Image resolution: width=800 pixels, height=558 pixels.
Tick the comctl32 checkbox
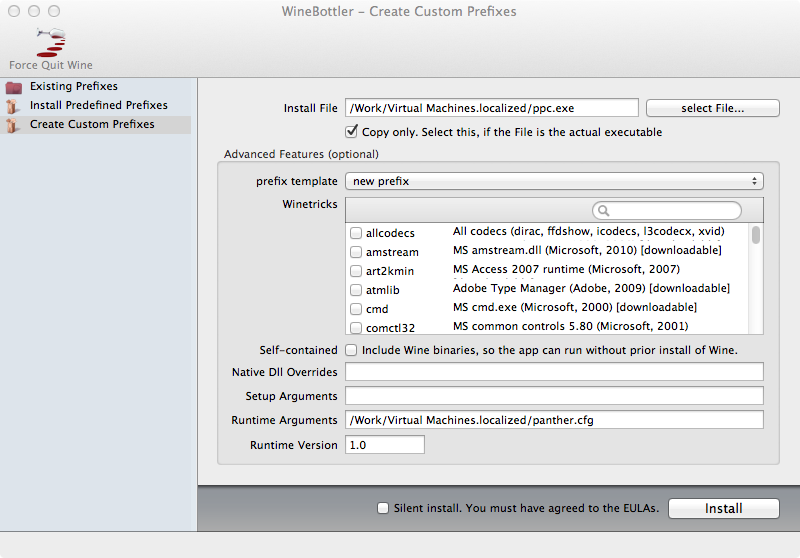pos(356,327)
